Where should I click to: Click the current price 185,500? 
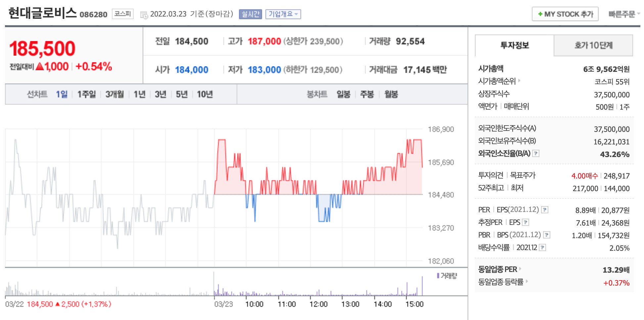pyautogui.click(x=42, y=48)
